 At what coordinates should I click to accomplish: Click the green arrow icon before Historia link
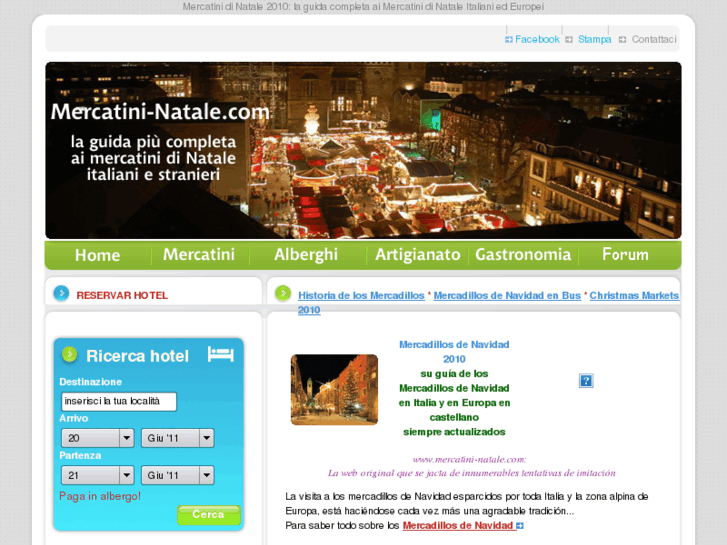283,293
